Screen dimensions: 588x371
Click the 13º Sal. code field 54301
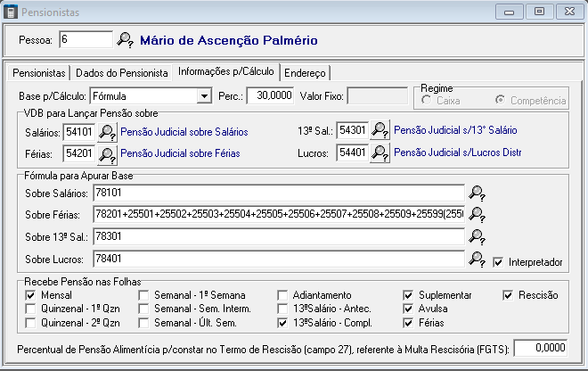tap(353, 130)
